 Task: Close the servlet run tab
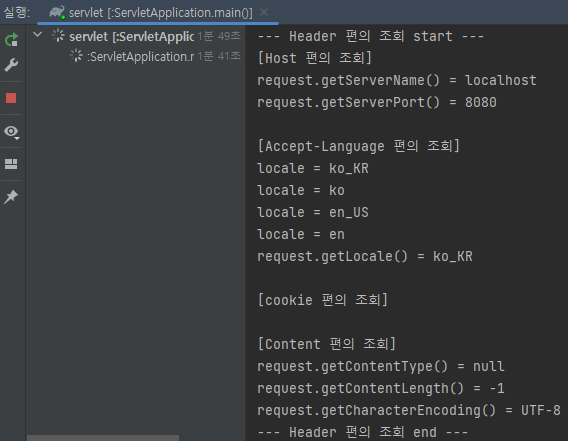tap(264, 12)
